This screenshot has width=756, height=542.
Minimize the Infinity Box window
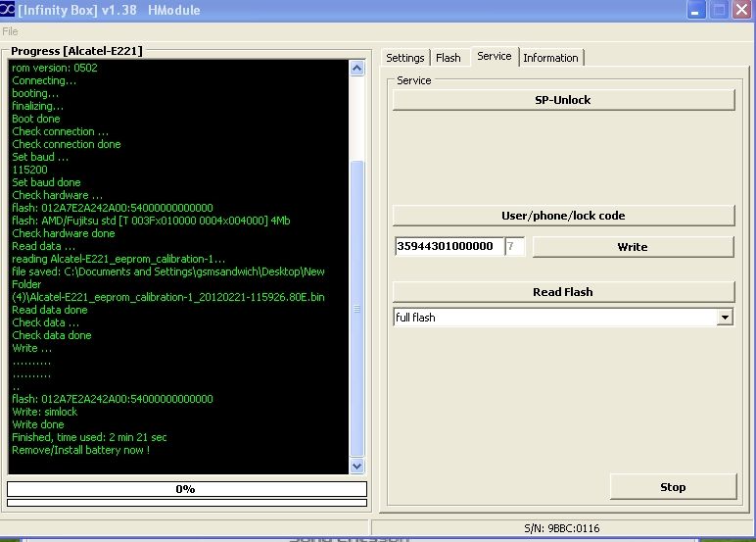[x=695, y=11]
